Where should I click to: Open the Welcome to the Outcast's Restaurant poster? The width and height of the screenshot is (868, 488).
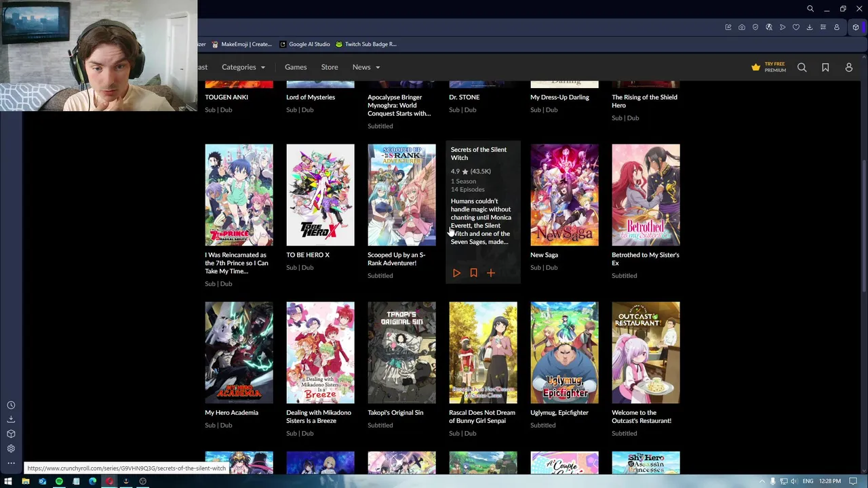click(646, 352)
